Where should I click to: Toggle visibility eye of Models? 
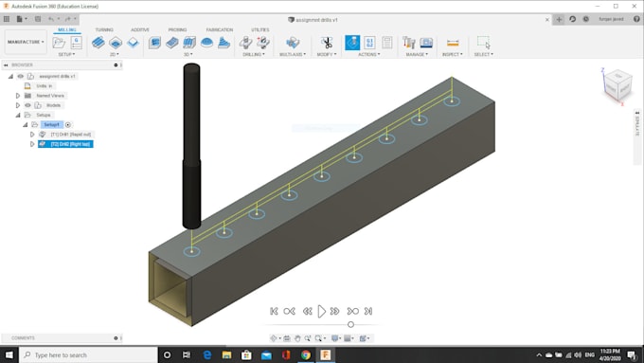click(x=27, y=105)
